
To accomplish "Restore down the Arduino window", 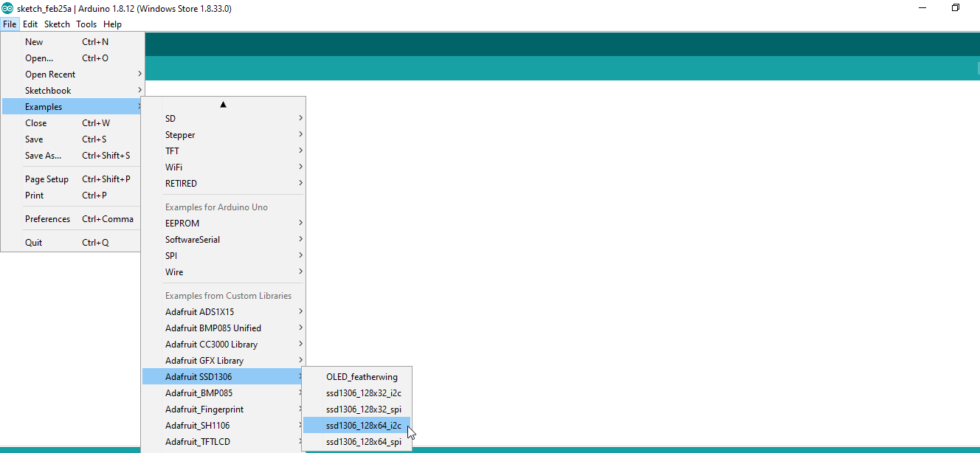I will click(x=956, y=8).
